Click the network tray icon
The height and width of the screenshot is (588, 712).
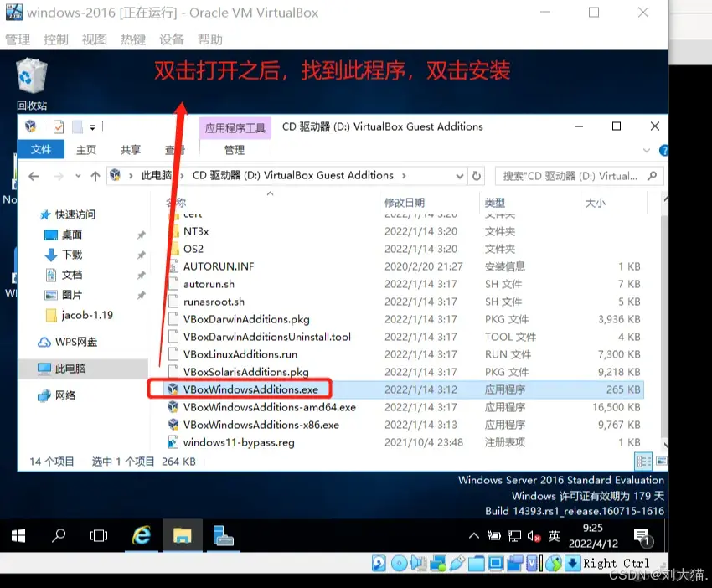514,536
